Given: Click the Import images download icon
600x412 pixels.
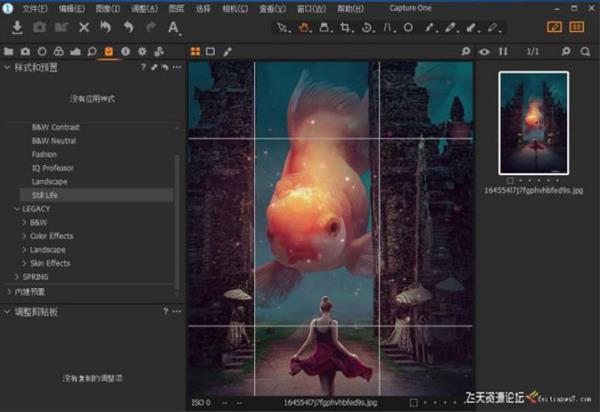Looking at the screenshot, I should coord(17,27).
